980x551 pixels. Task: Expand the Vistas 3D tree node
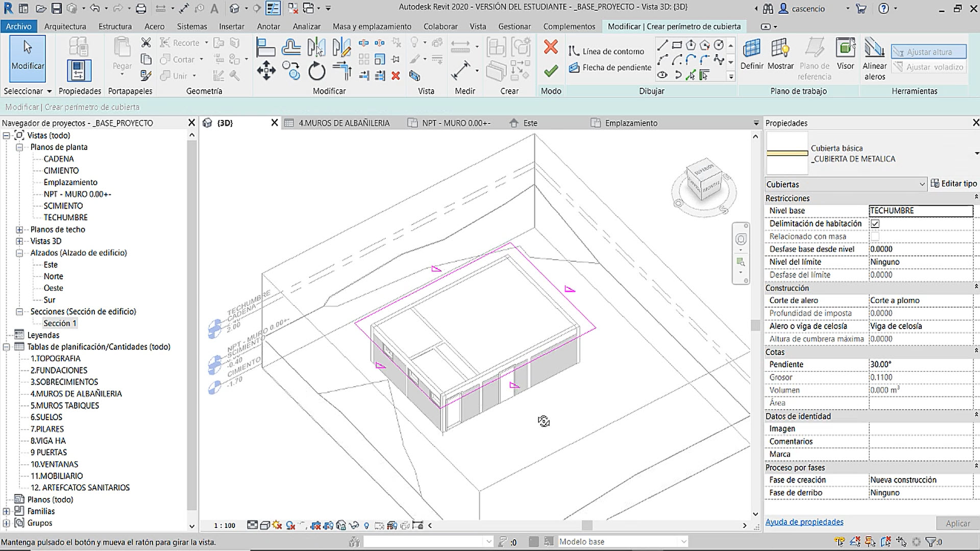(x=19, y=241)
